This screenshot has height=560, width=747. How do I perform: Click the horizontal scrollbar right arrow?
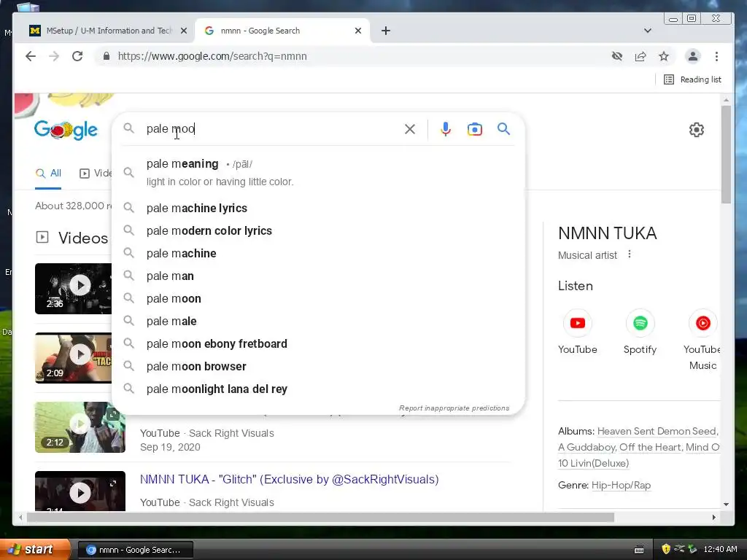coord(713,517)
